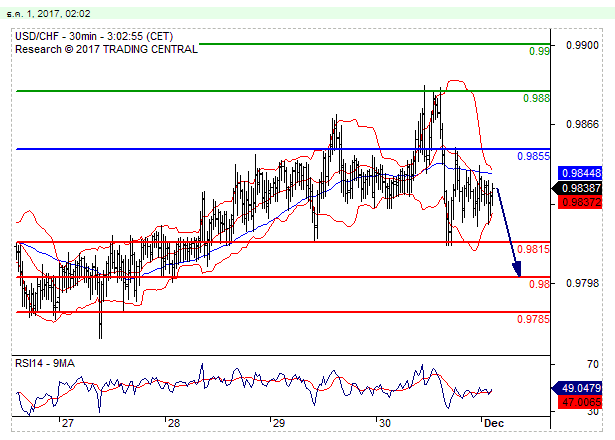Screen dimensions: 615x440
Task: Select the red 0.98 support label
Action: pos(539,284)
